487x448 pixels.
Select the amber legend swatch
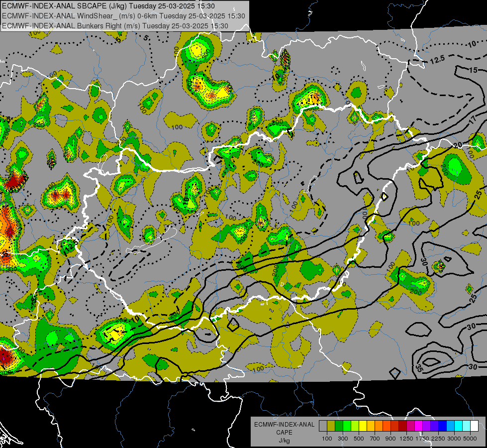371,426
